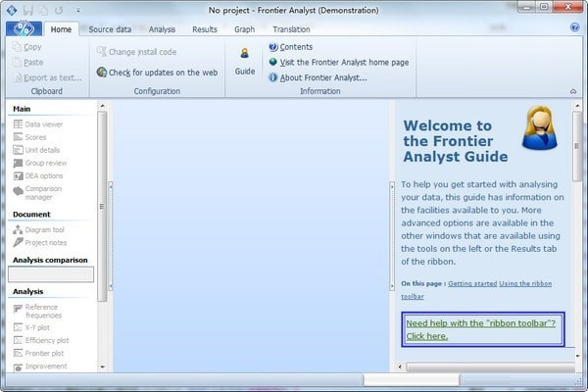Click the undo arrow in quick access toolbar
This screenshot has width=588, height=392.
pos(59,10)
